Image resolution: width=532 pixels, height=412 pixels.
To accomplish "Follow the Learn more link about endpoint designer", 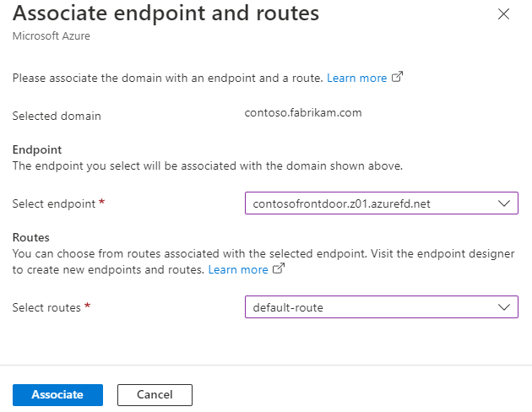I will [238, 269].
